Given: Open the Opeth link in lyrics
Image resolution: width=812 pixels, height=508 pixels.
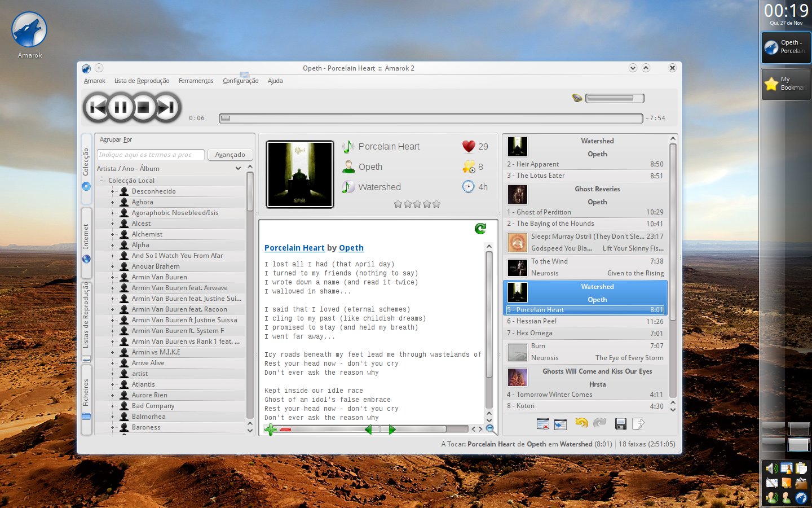Looking at the screenshot, I should pos(351,248).
